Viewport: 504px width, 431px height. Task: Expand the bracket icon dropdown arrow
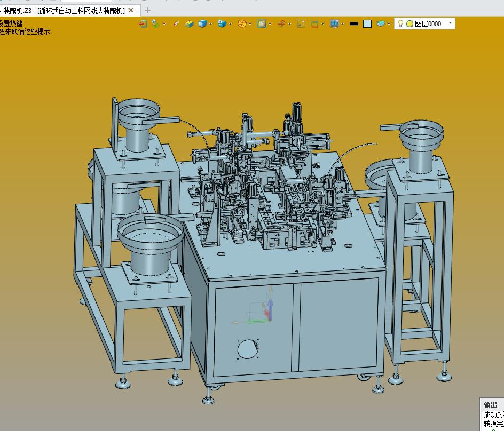click(322, 24)
